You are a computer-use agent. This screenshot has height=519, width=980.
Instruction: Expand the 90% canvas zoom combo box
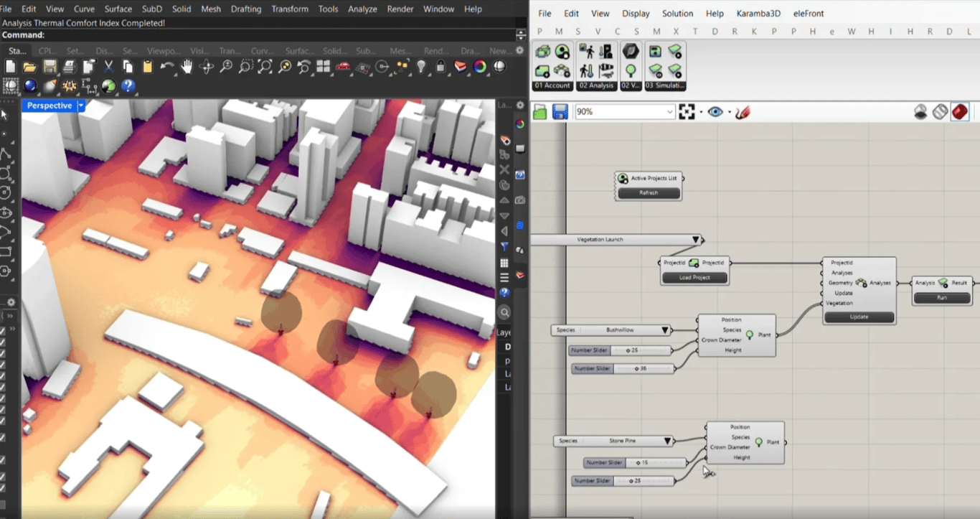(670, 112)
